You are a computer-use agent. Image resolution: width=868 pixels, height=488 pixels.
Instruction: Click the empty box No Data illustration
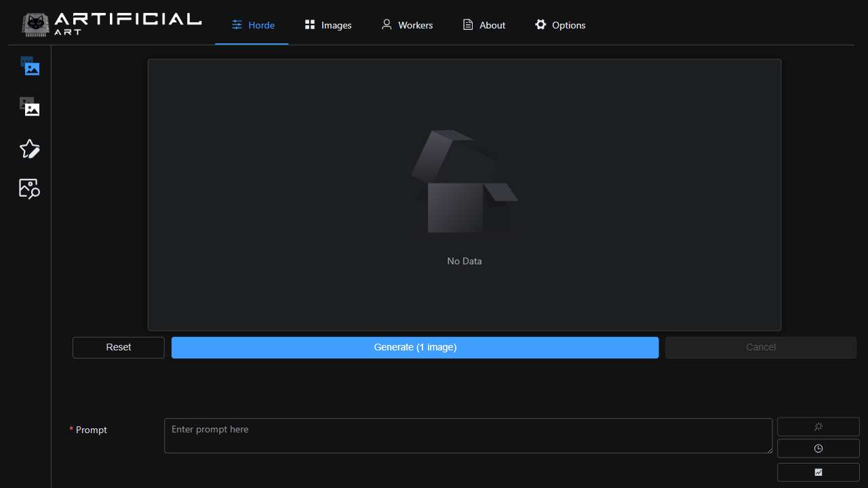(x=465, y=183)
